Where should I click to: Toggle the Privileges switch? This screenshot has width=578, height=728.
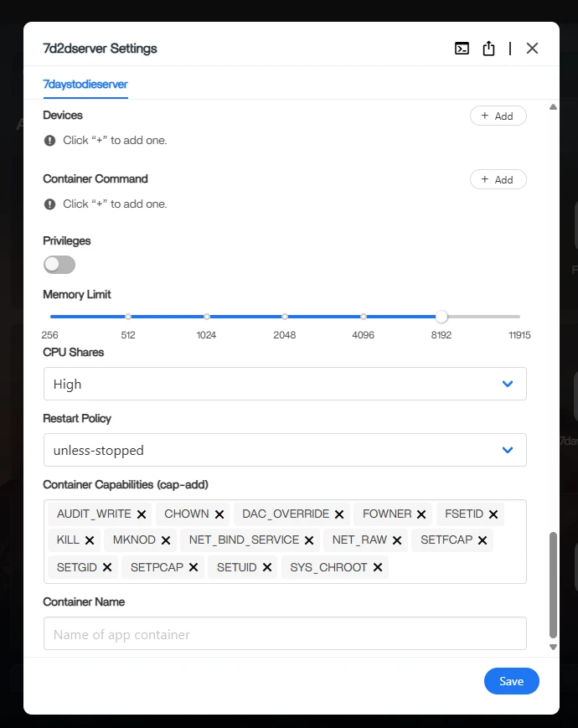59,265
